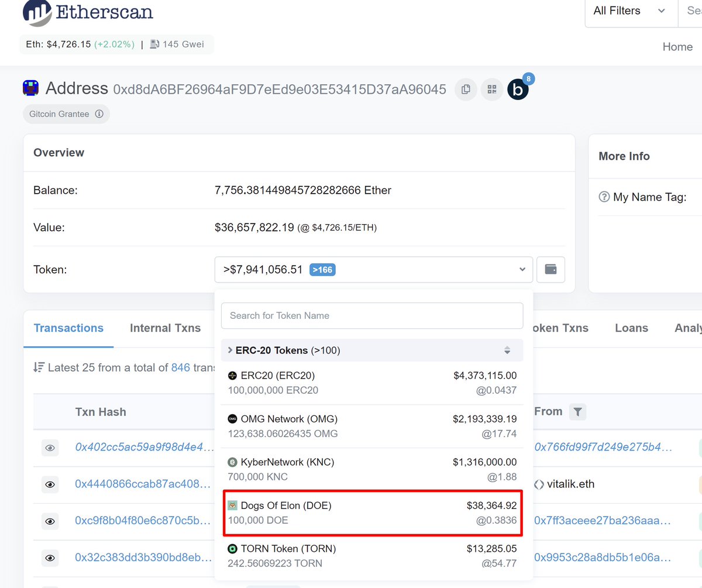Click the wallet address 0xd8dA6BF2 text
The width and height of the screenshot is (702, 588).
point(280,90)
